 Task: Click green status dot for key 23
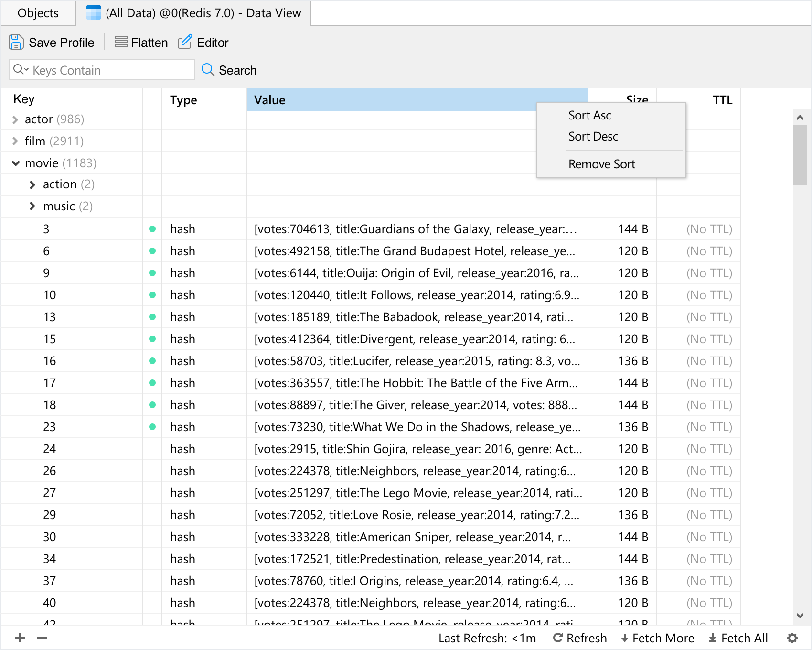[152, 427]
